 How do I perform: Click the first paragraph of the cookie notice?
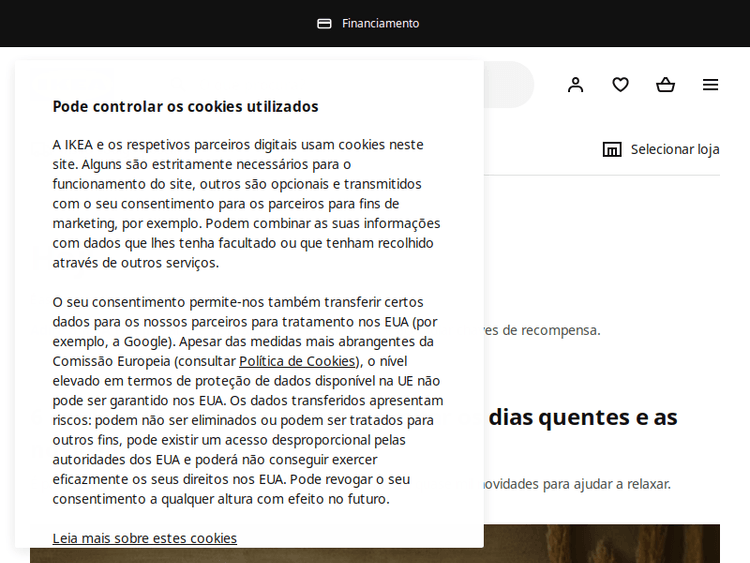247,203
